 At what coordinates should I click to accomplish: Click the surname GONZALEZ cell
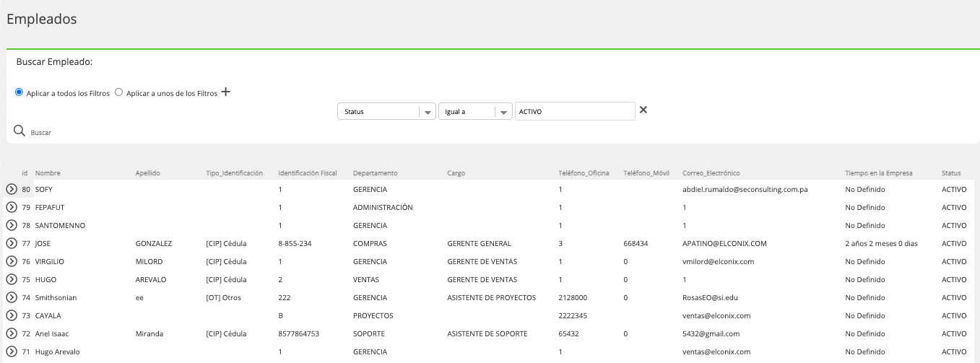click(153, 243)
